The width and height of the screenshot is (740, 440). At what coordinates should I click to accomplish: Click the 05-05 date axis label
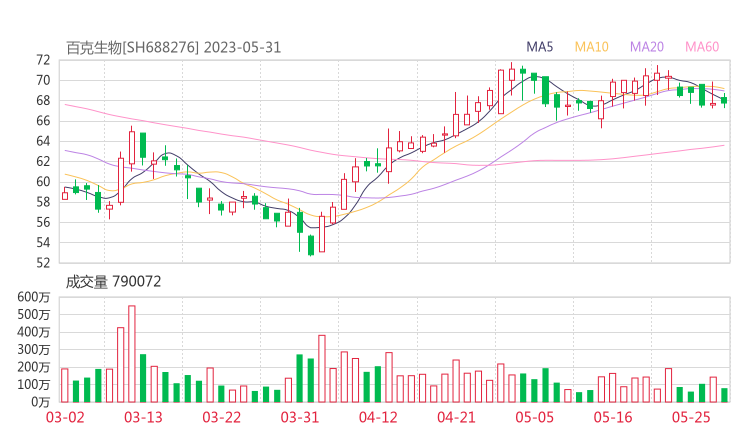[x=535, y=417]
